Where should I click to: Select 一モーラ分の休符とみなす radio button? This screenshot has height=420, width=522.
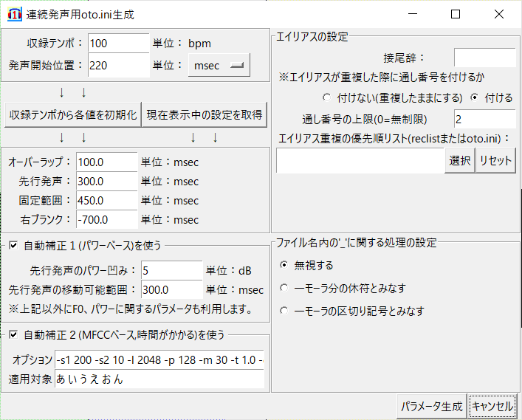[x=284, y=288]
